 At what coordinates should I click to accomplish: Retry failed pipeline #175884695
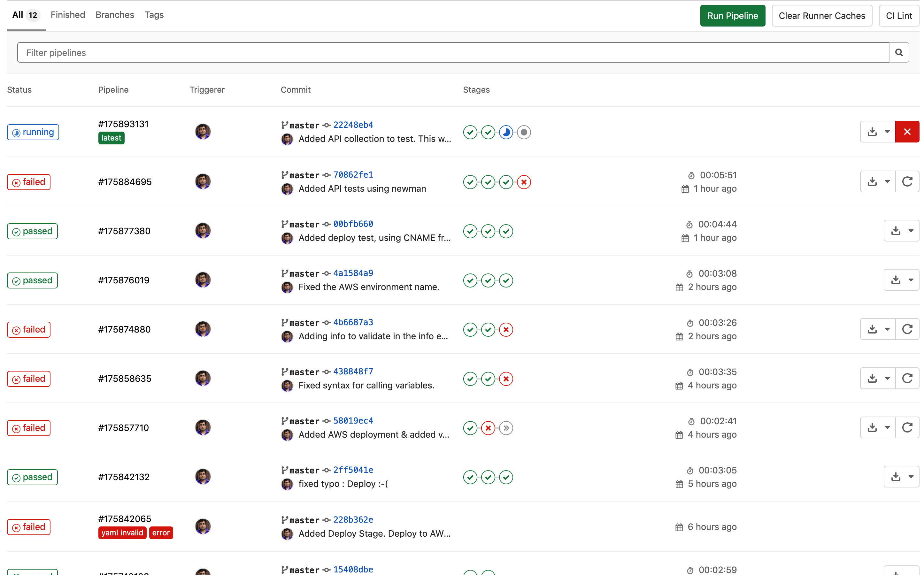pos(907,181)
